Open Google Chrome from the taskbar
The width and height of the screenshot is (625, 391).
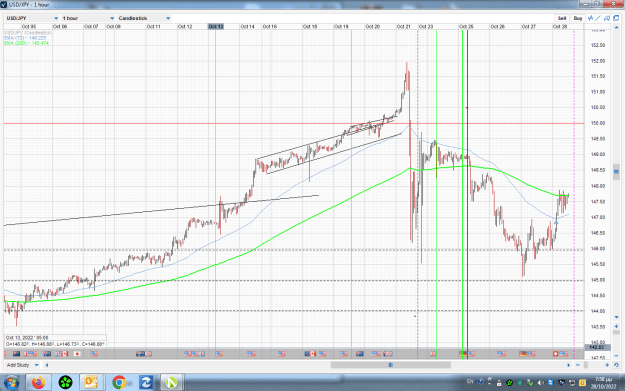(119, 383)
